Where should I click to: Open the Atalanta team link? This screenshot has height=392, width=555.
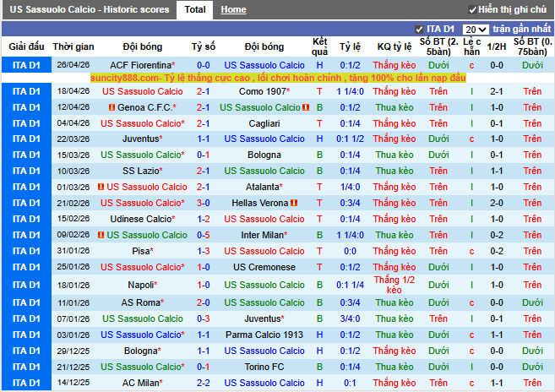pyautogui.click(x=262, y=187)
